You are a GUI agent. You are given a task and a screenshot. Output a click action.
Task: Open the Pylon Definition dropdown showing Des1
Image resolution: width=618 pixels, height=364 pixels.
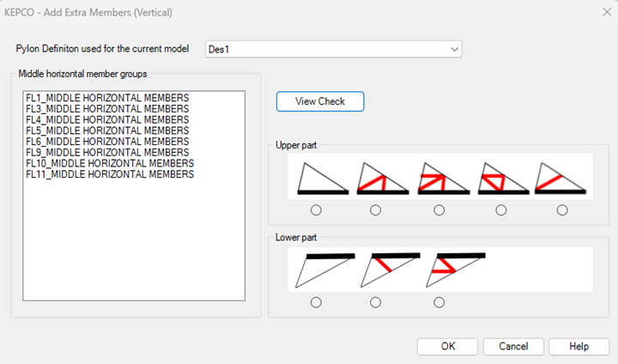pyautogui.click(x=334, y=49)
